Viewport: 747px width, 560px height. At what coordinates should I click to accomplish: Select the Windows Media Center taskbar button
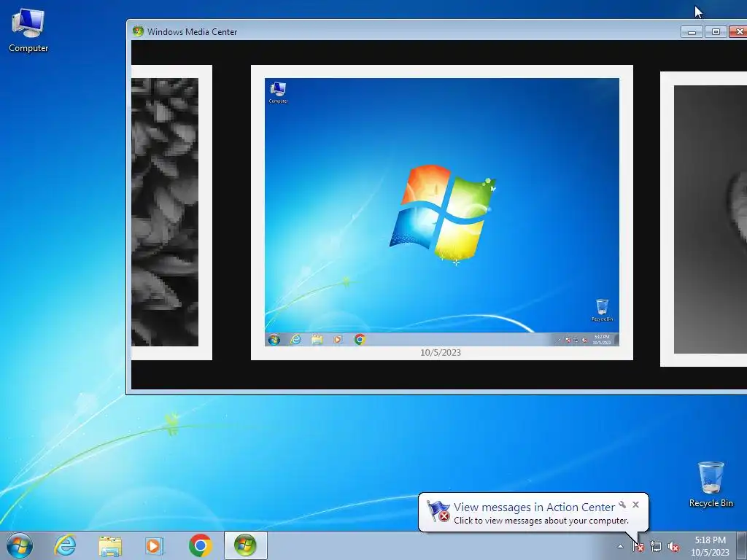pyautogui.click(x=245, y=545)
